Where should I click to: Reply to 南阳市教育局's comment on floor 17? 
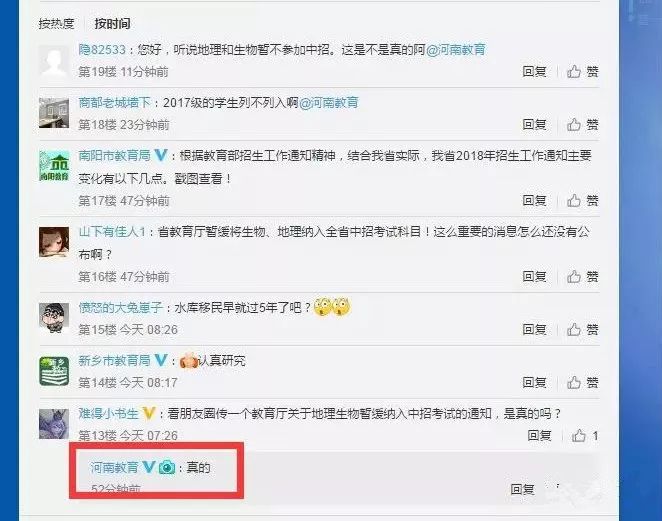[534, 200]
